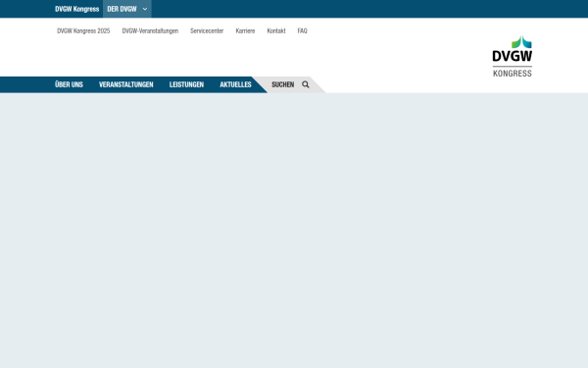Select DVGW Kongress in the top bar
588x368 pixels.
point(76,9)
